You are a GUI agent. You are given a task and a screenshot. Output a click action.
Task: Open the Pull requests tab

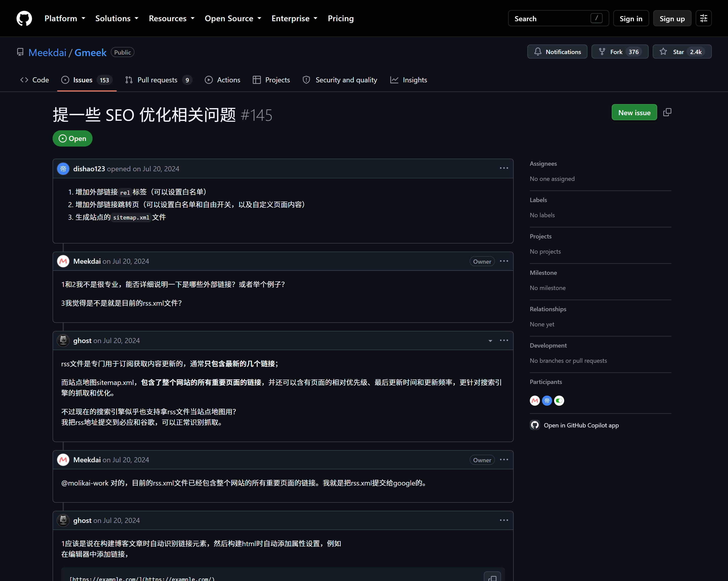pyautogui.click(x=158, y=80)
